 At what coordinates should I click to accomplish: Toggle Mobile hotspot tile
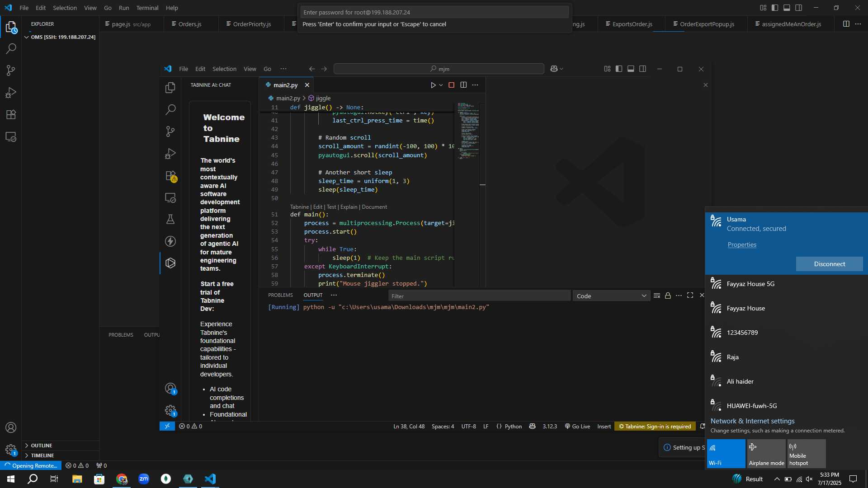click(x=807, y=454)
